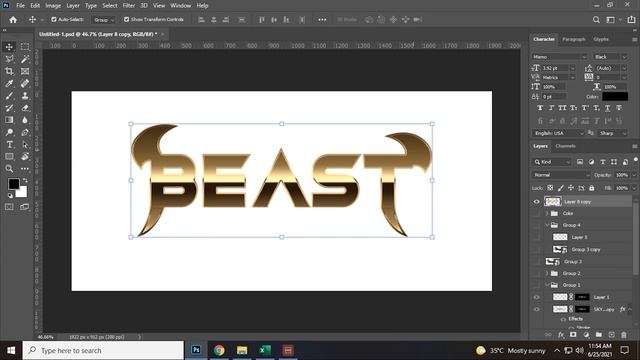This screenshot has height=360, width=640.
Task: Show the Color group layer
Action: point(536,213)
